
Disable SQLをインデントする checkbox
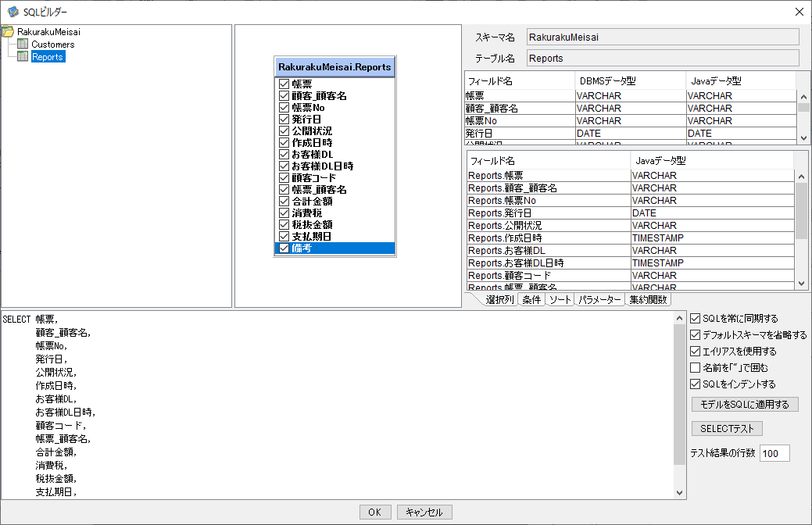point(696,384)
